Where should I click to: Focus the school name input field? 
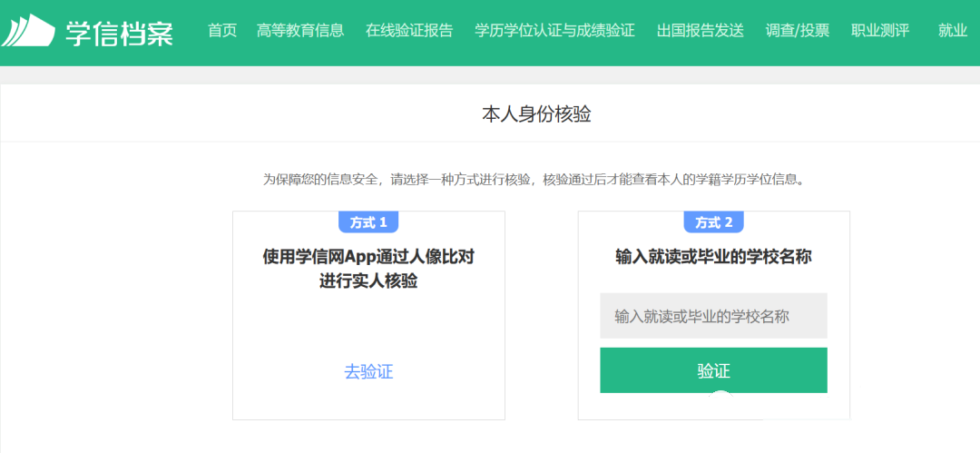tap(714, 316)
